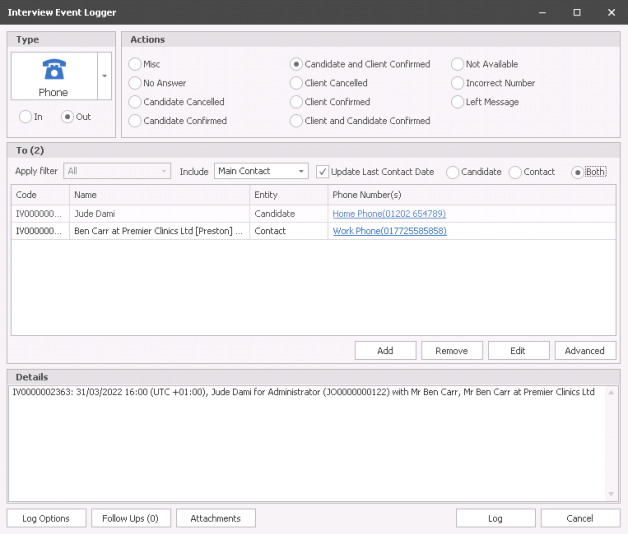
Task: Expand the Type dropdown arrow
Action: (x=105, y=76)
